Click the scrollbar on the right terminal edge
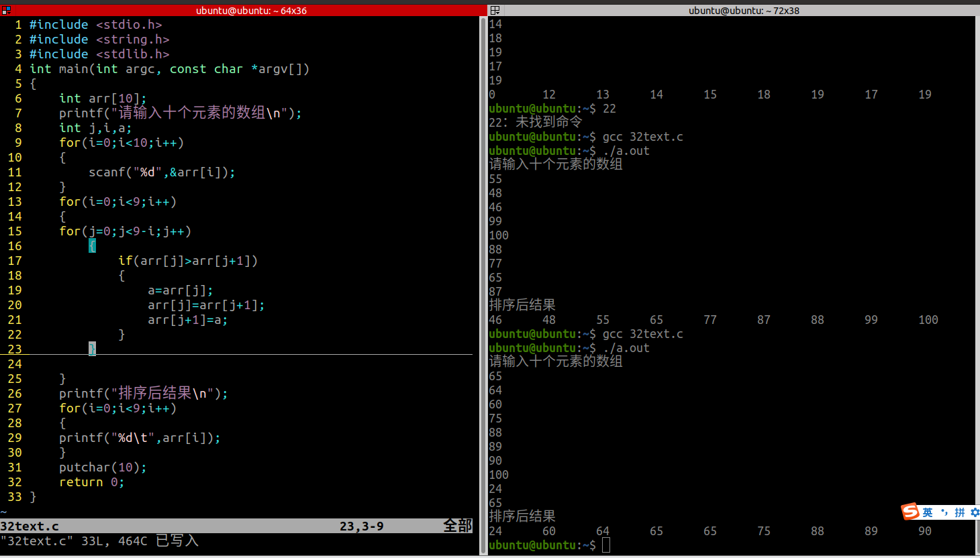 [977, 268]
